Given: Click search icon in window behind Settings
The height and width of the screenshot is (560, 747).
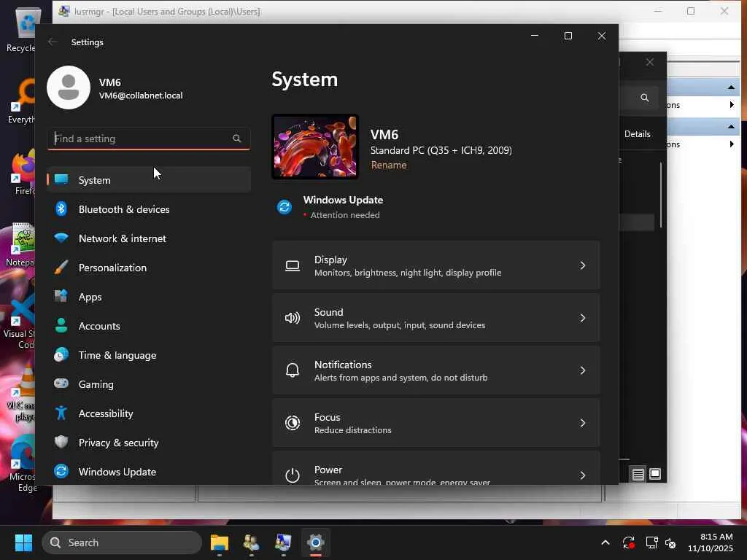Looking at the screenshot, I should [x=645, y=98].
